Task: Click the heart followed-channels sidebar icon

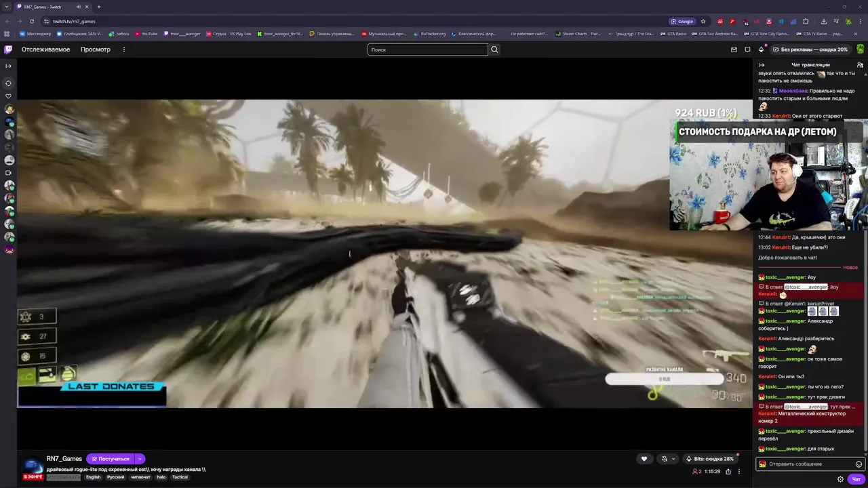Action: point(8,96)
